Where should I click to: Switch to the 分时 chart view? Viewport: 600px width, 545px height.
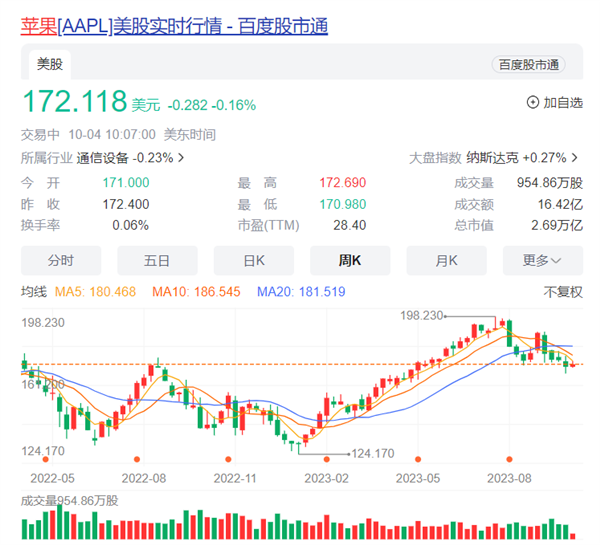61,260
